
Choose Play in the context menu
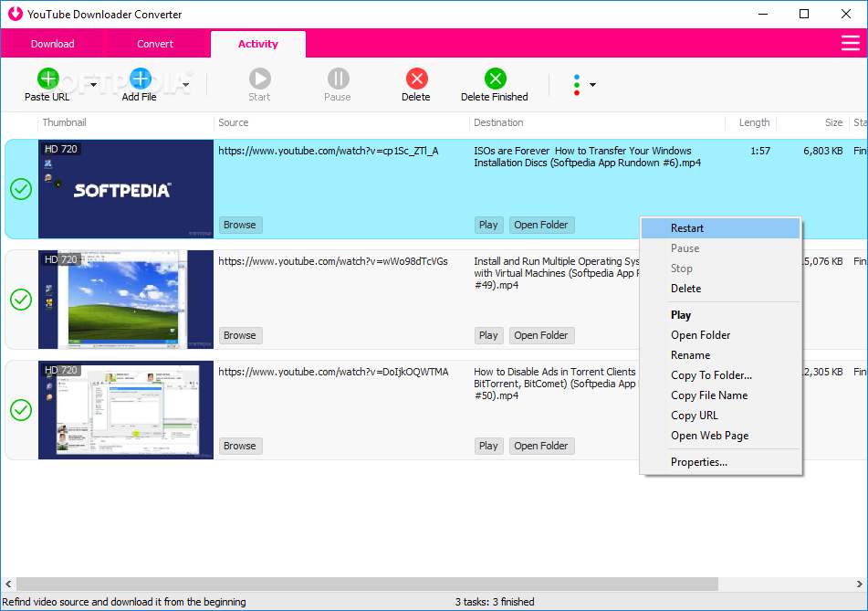(x=721, y=315)
